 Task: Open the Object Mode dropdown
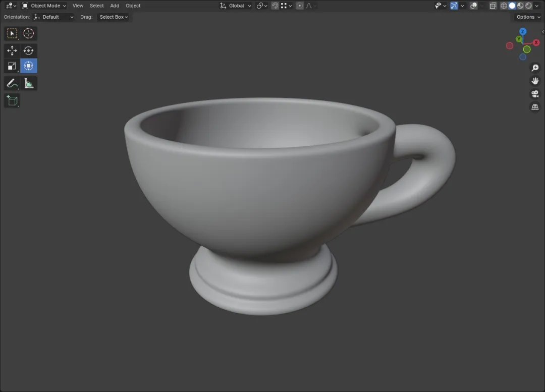pos(44,6)
